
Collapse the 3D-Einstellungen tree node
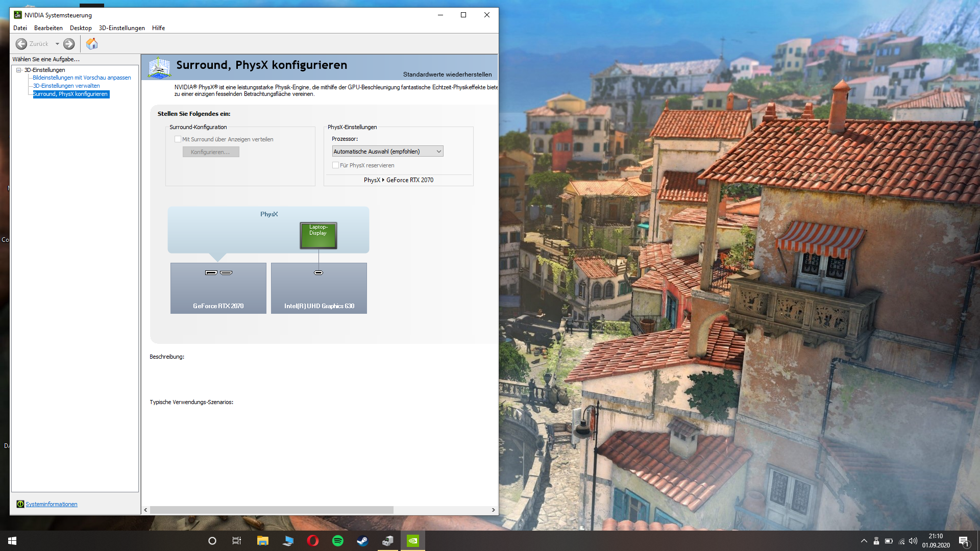pos(19,70)
